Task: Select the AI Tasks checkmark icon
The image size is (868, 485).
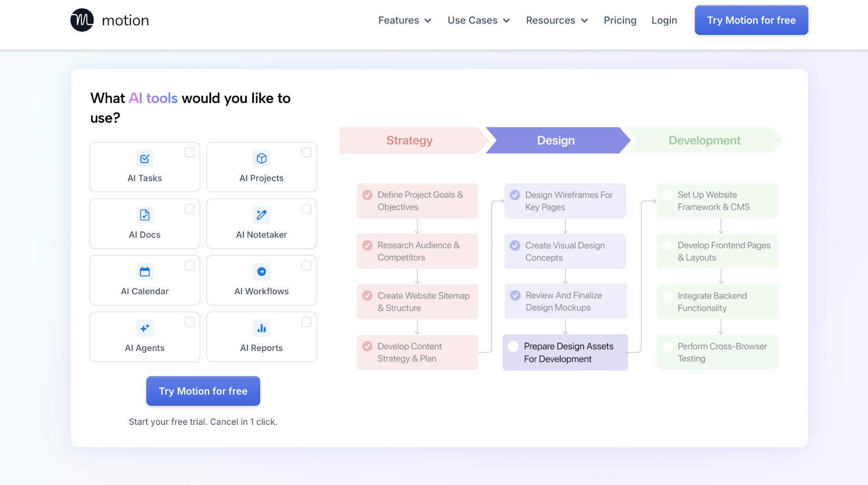Action: pyautogui.click(x=145, y=158)
